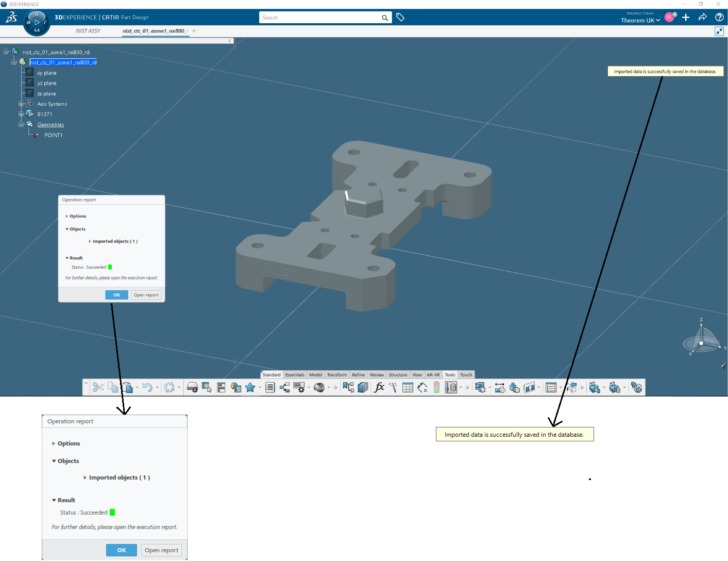Viewport: 728px width, 561px height.
Task: Click the expand-view icon below Help
Action: [x=719, y=31]
